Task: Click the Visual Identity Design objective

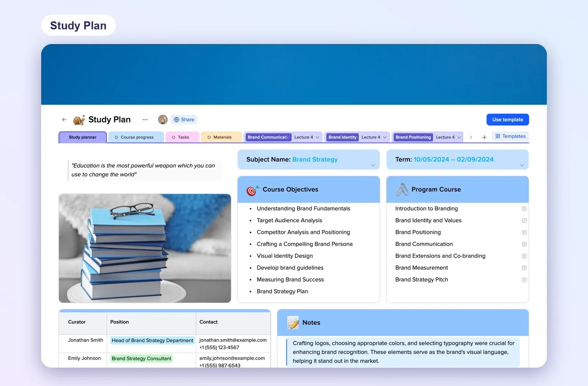Action: click(x=285, y=256)
